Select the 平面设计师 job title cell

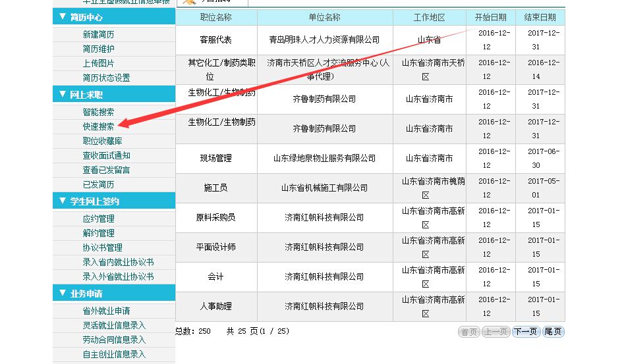216,247
